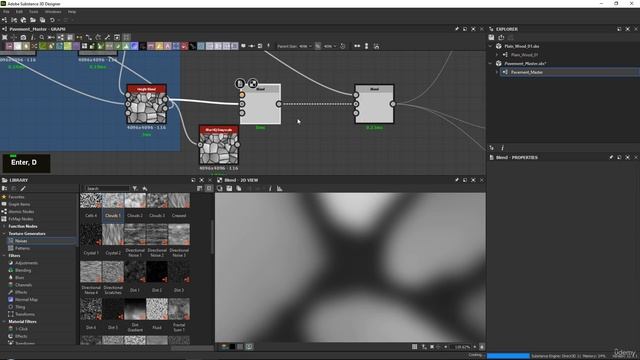Image resolution: width=640 pixels, height=360 pixels.
Task: Select Atomic Nodes in the Library
Action: pos(21,212)
